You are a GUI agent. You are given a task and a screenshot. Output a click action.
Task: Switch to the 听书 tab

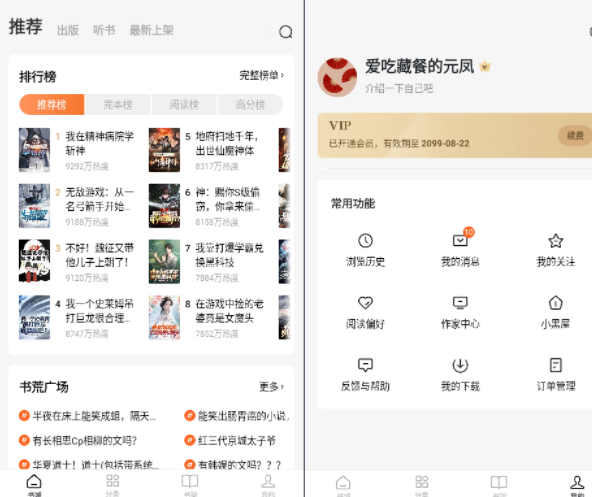[x=104, y=30]
